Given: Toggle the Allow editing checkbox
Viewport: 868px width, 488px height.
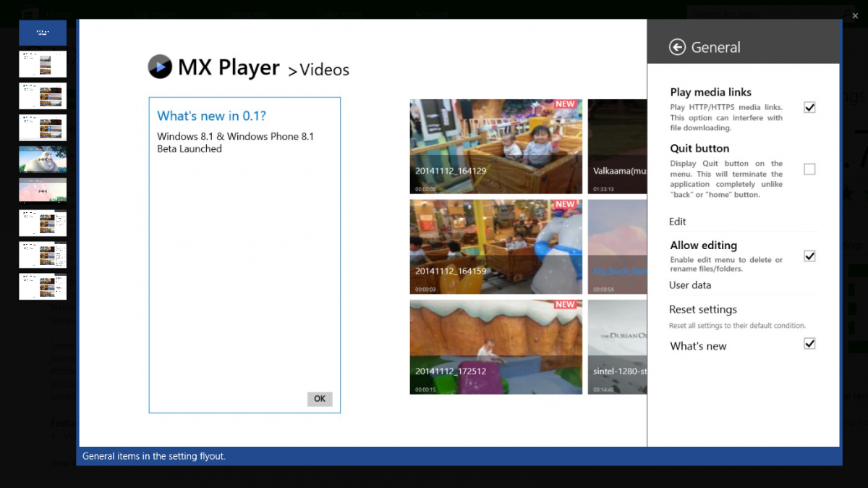Looking at the screenshot, I should 809,256.
